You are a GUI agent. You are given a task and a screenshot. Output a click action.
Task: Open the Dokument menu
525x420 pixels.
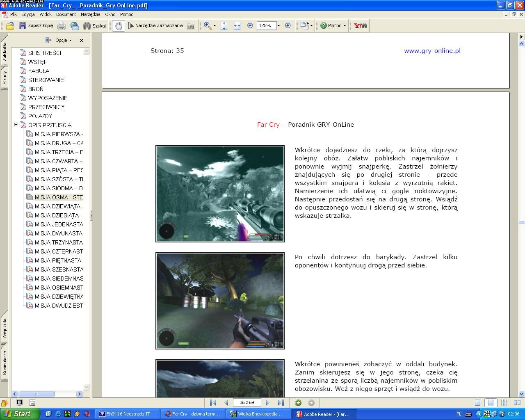66,14
